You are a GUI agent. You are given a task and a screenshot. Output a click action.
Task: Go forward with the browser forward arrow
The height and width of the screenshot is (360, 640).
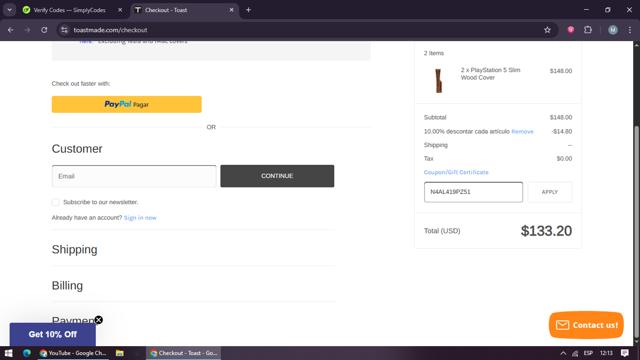click(27, 30)
